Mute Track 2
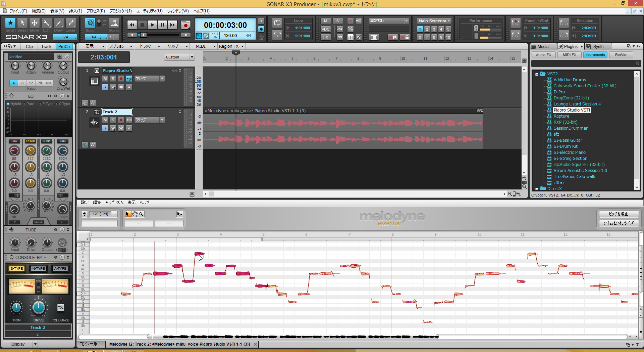This screenshot has width=644, height=352. click(105, 120)
